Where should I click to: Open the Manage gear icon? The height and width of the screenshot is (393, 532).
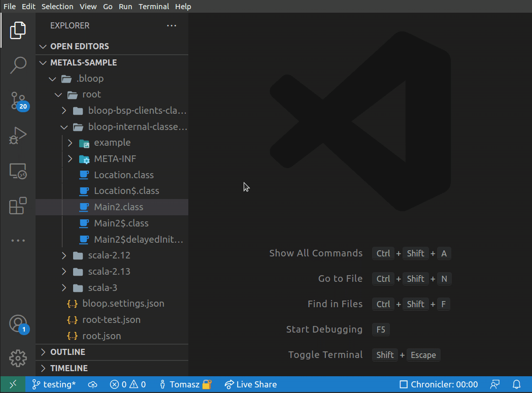click(18, 358)
